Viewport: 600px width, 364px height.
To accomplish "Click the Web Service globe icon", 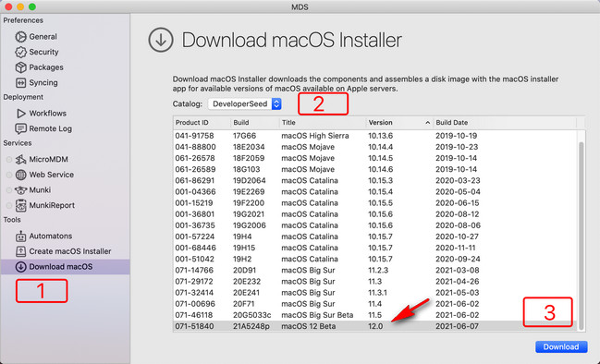I will (x=20, y=175).
